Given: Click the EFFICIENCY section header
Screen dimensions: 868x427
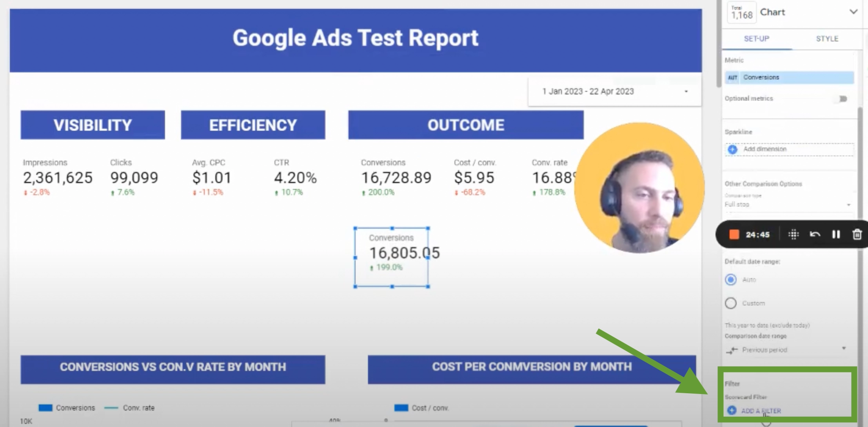Looking at the screenshot, I should pos(253,125).
